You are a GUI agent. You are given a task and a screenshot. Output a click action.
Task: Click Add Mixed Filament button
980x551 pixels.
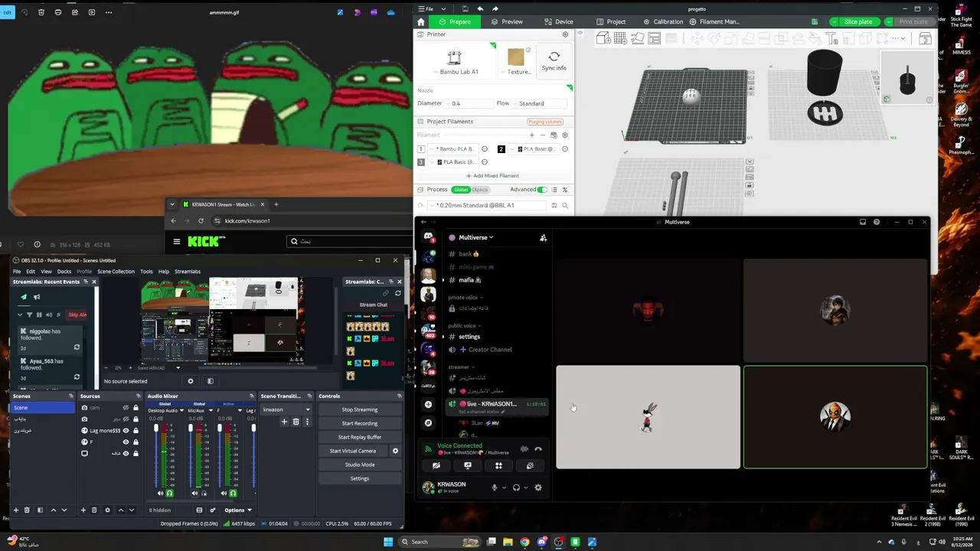click(492, 176)
